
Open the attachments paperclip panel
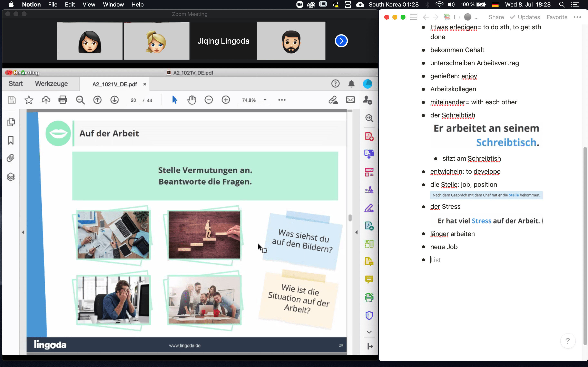coord(11,158)
